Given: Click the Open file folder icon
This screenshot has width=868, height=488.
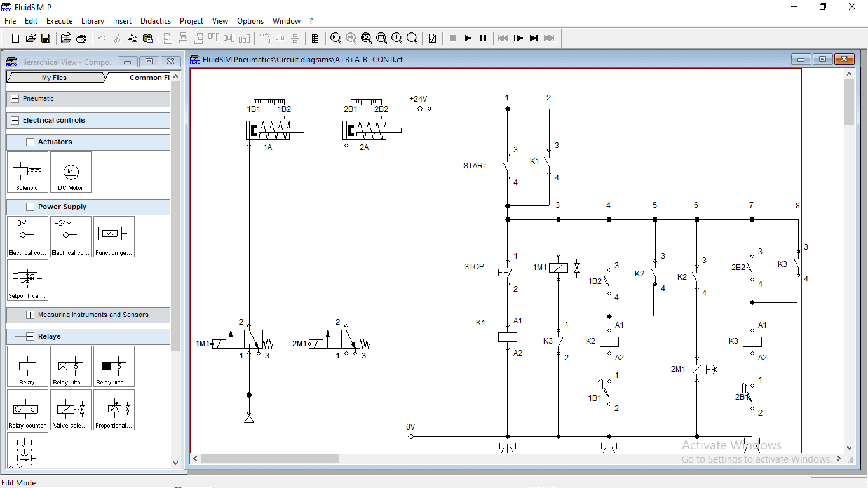Looking at the screenshot, I should point(31,38).
